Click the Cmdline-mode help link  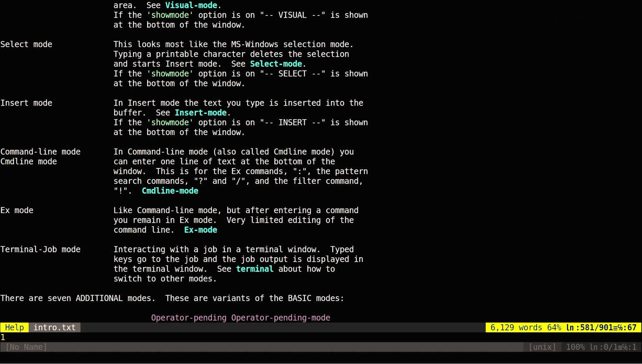170,191
